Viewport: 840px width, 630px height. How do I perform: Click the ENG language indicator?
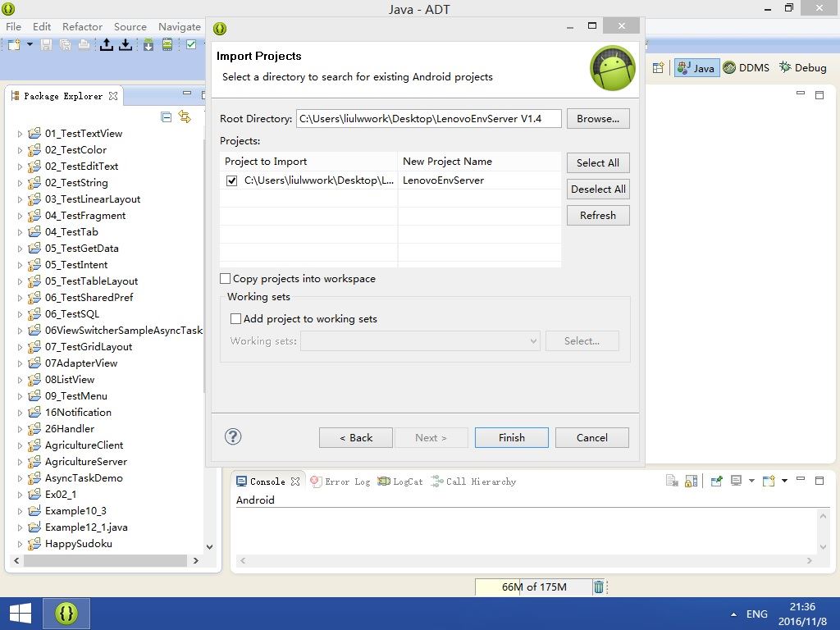[x=757, y=614]
